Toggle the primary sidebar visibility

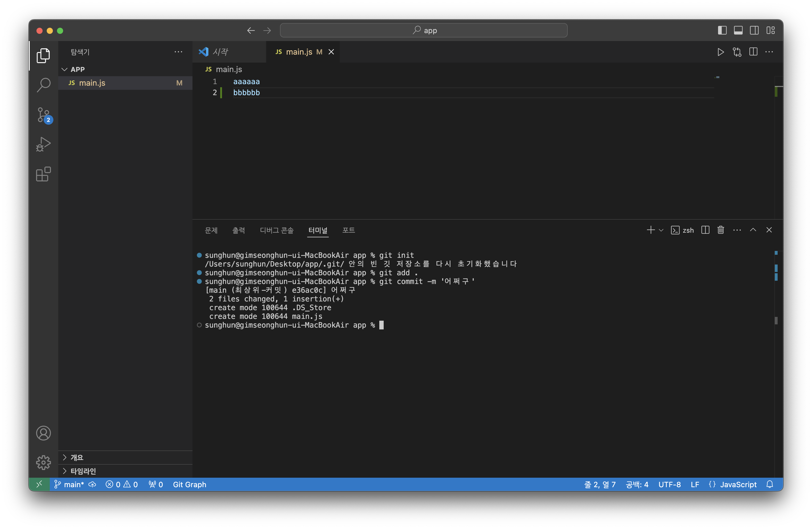coord(722,30)
